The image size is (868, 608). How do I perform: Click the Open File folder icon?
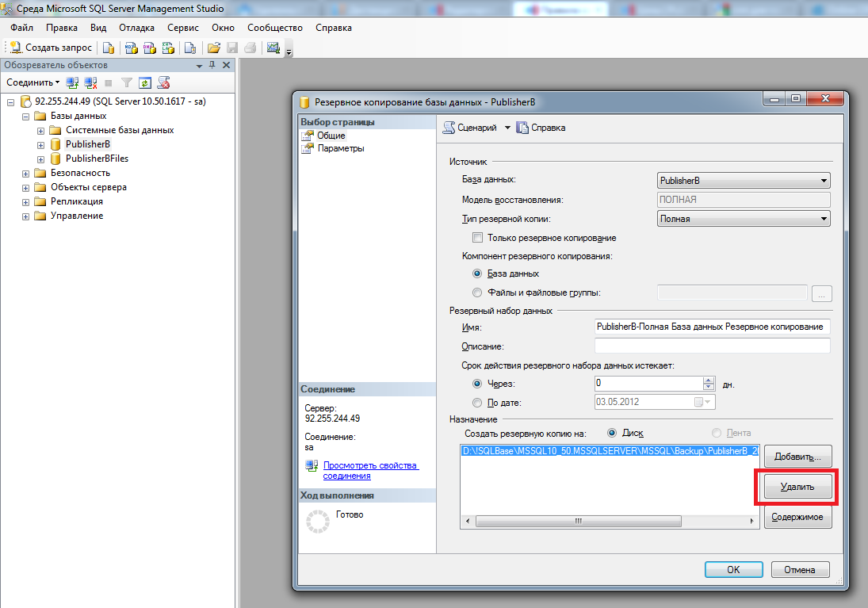[x=214, y=48]
